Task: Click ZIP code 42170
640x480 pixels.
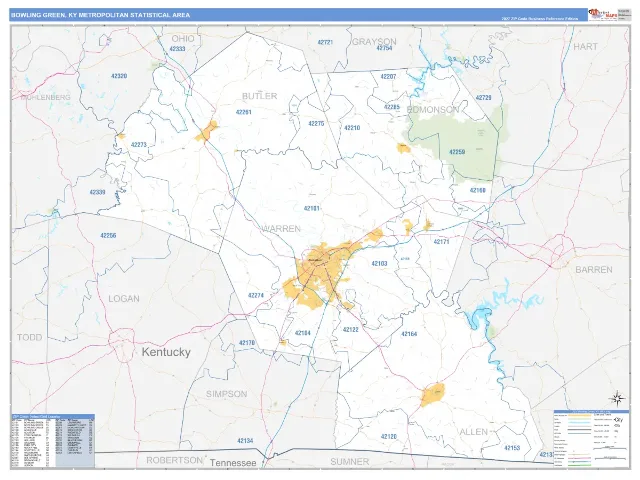Action: [247, 343]
